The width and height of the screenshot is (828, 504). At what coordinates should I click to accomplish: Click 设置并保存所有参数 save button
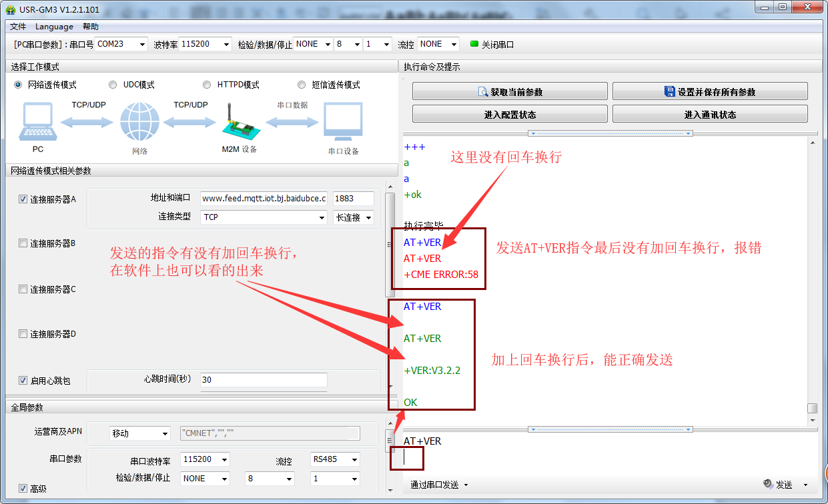click(x=710, y=92)
